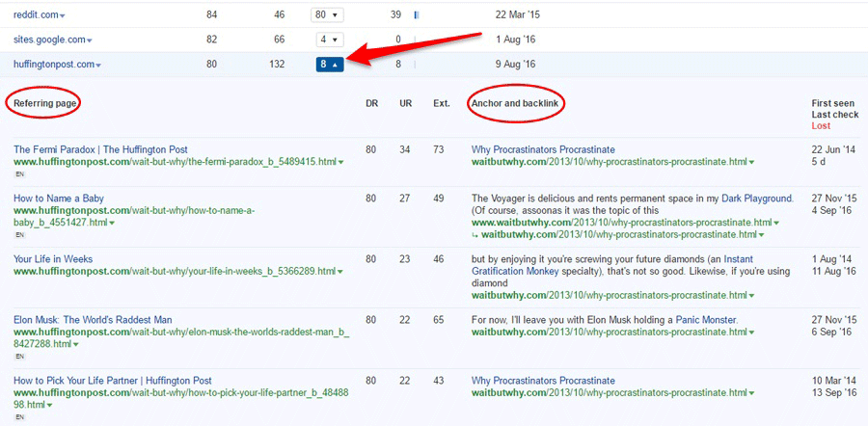Click the 9 Aug '16 date for huffingtonpost.com

(515, 65)
